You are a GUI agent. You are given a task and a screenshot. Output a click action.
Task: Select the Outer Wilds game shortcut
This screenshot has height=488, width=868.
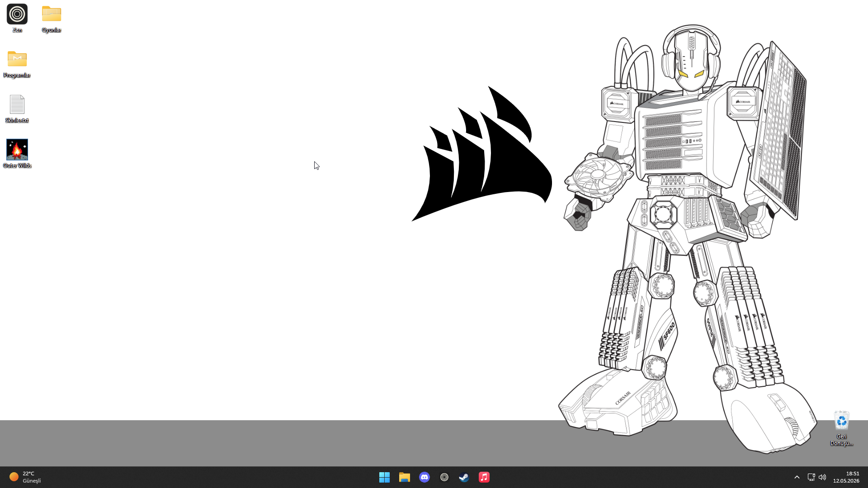click(x=17, y=154)
